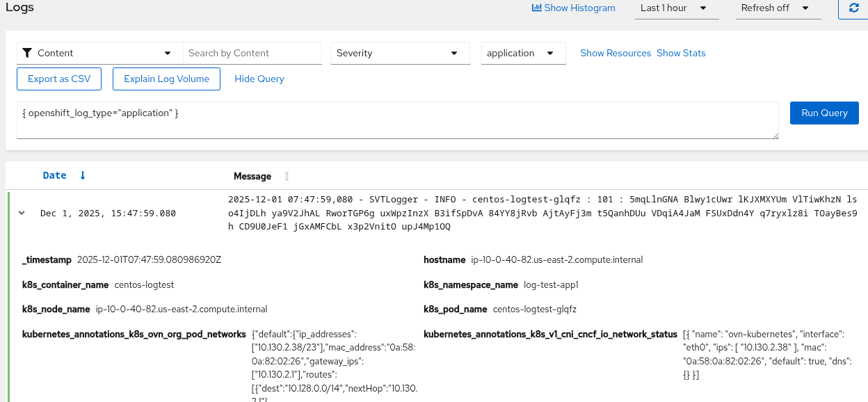Open the application tenant dropdown

(x=523, y=53)
